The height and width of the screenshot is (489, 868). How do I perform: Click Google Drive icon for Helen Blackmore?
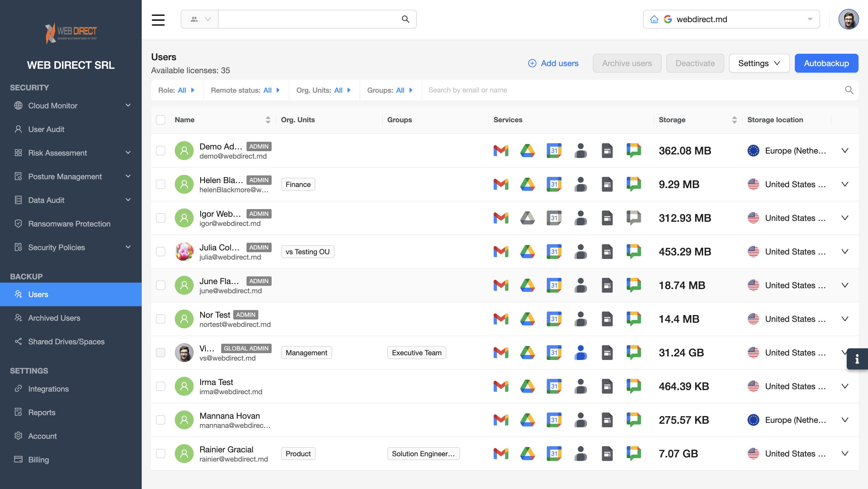527,184
